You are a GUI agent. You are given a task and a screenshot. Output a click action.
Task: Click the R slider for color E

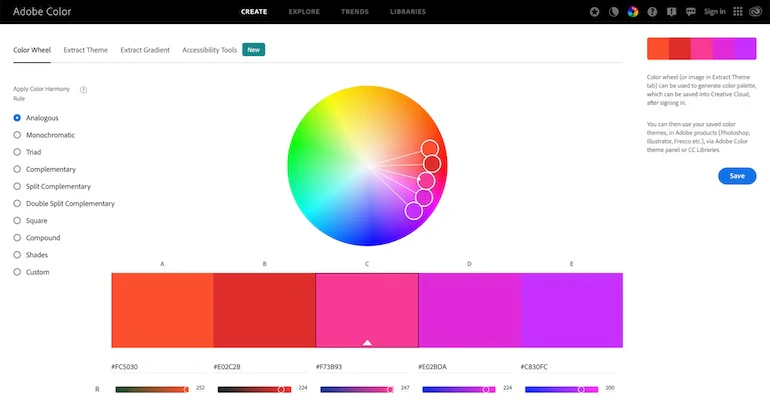point(562,389)
